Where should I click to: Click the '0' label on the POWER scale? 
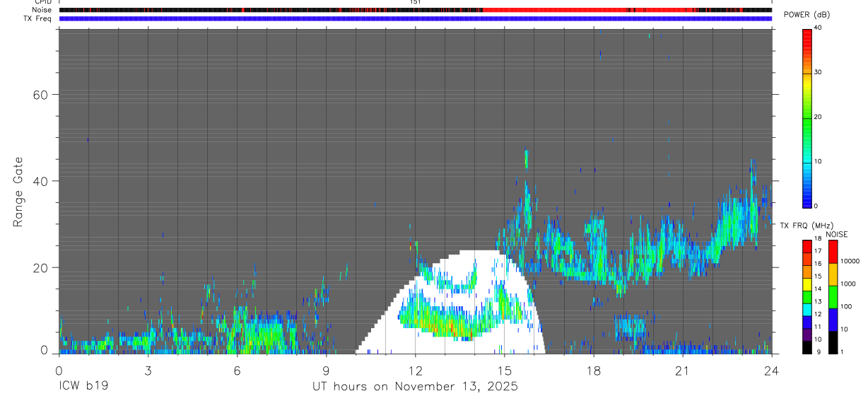click(x=816, y=206)
